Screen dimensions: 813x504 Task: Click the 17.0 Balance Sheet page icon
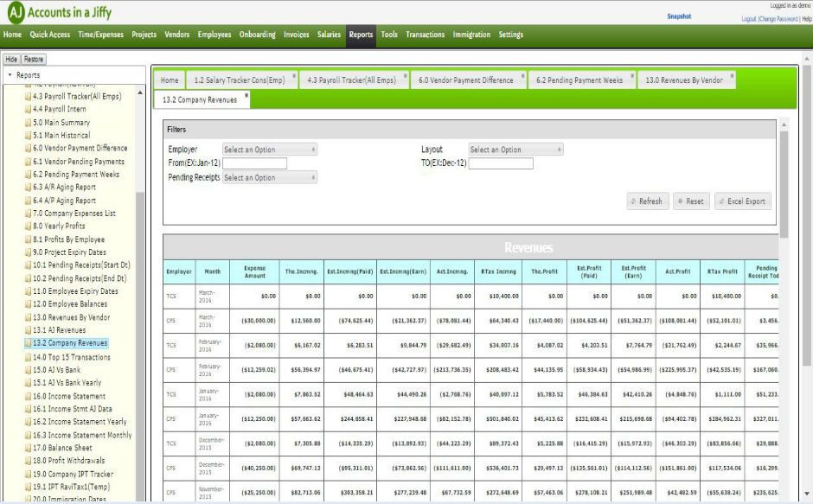(x=28, y=448)
